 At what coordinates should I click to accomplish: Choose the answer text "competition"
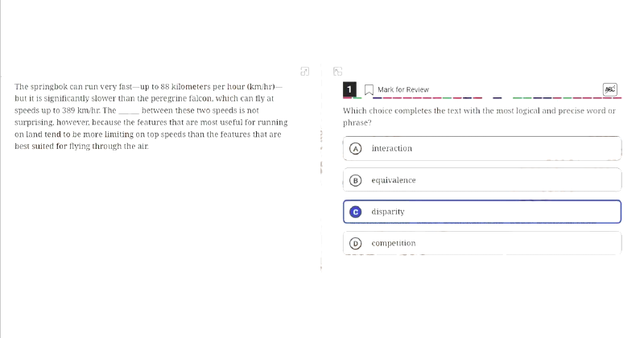(x=394, y=243)
